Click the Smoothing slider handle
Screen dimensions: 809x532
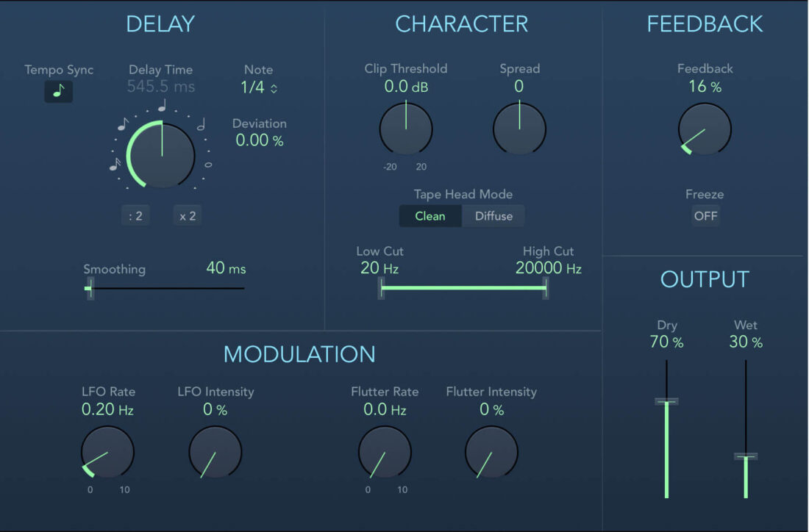click(x=90, y=288)
